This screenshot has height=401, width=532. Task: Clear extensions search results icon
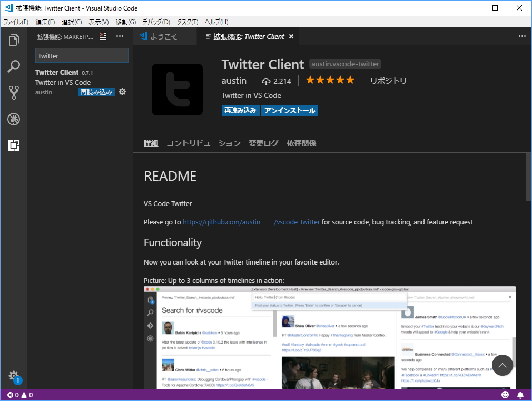click(103, 36)
